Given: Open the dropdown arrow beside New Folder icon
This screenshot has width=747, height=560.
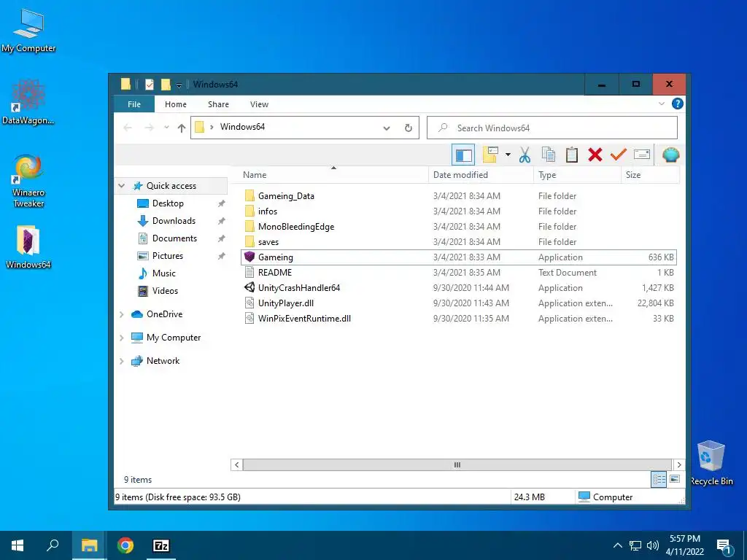Looking at the screenshot, I should coord(508,155).
